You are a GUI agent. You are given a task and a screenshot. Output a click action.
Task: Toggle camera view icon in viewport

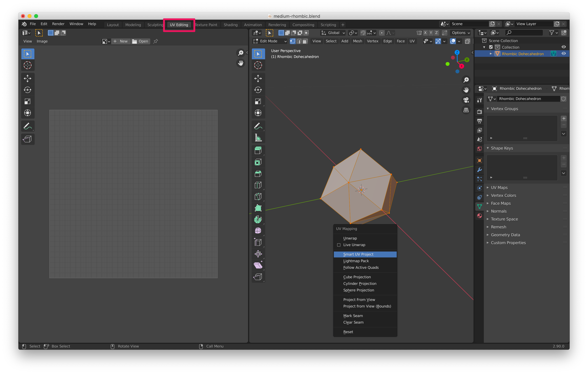(466, 100)
